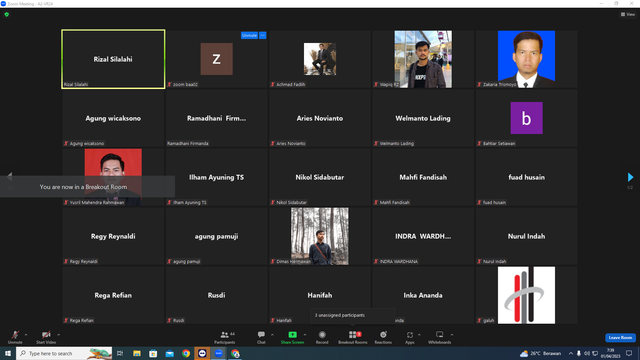Image resolution: width=640 pixels, height=360 pixels.
Task: Open the Participants panel
Action: point(224,337)
